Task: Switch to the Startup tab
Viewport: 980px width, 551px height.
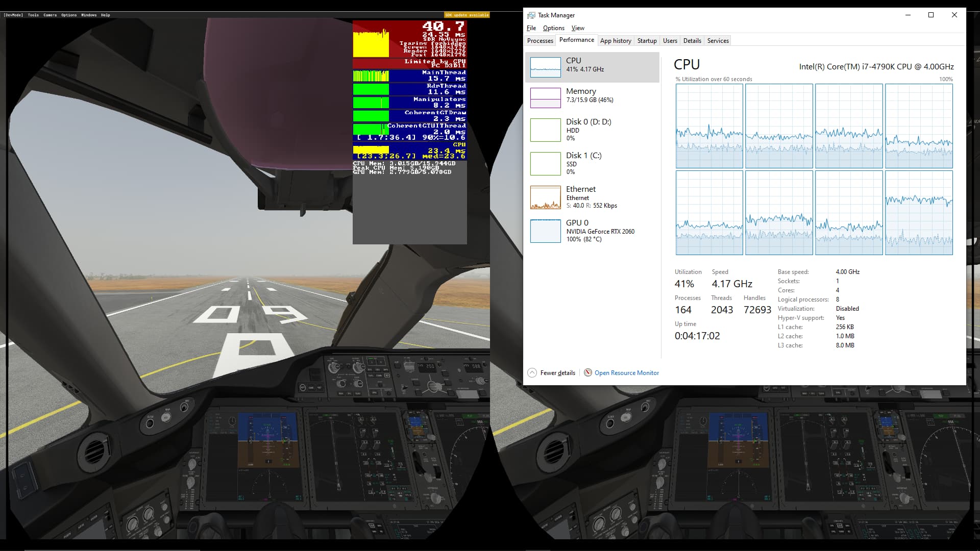Action: click(647, 40)
